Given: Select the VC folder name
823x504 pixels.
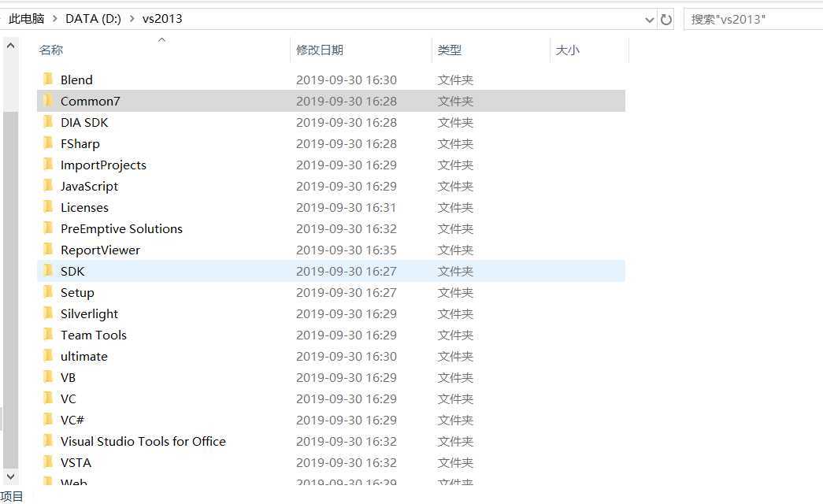Looking at the screenshot, I should [69, 398].
